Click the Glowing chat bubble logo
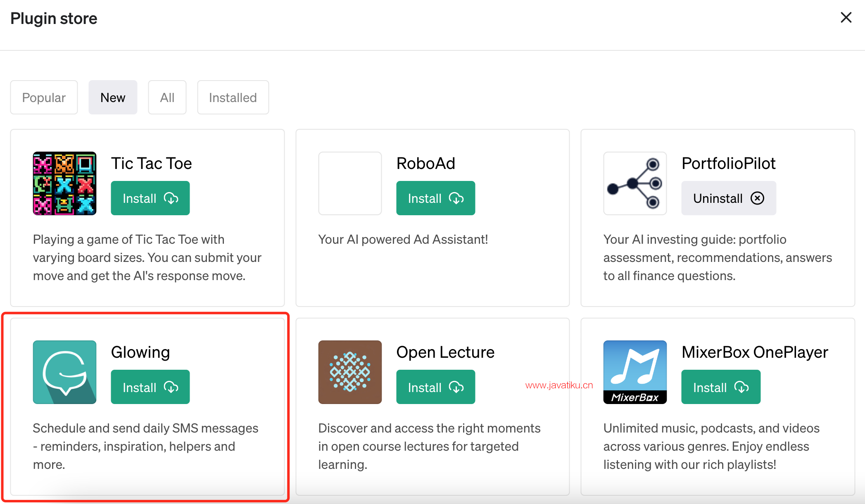Image resolution: width=865 pixels, height=504 pixels. coord(64,372)
